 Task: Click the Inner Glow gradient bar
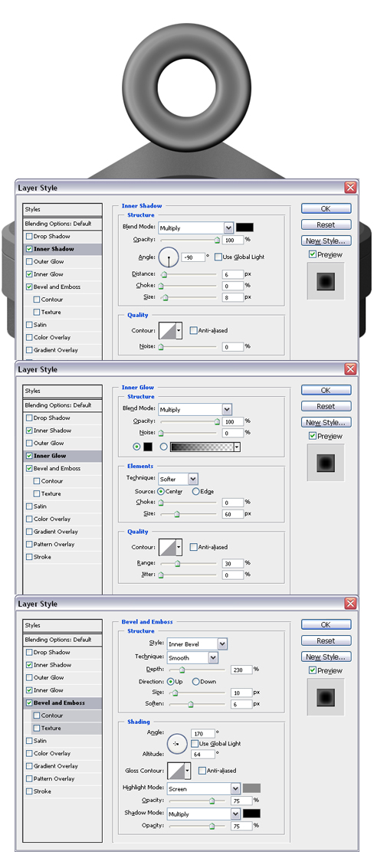[x=205, y=447]
